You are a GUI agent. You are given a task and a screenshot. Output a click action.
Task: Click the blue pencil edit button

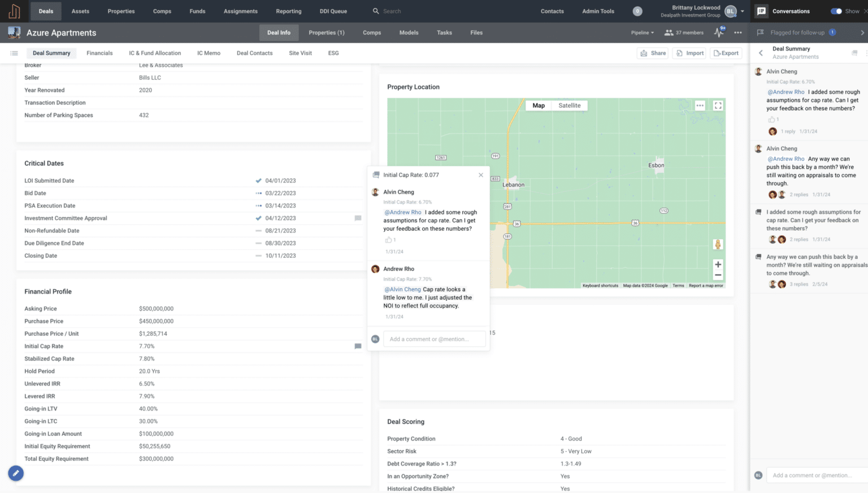[x=16, y=473]
